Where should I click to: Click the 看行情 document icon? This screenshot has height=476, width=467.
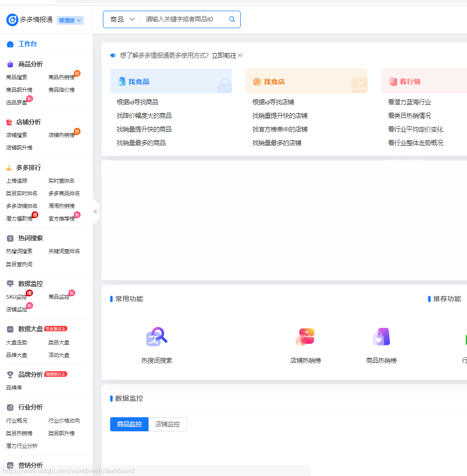click(393, 82)
